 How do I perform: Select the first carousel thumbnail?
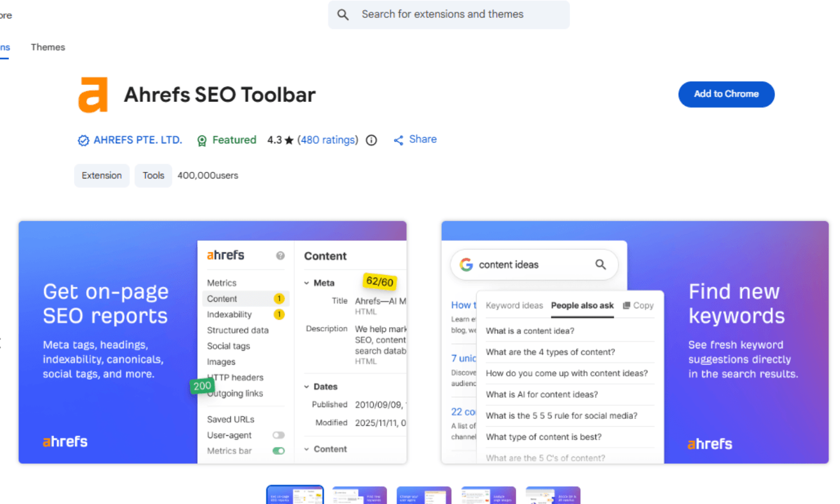[295, 495]
